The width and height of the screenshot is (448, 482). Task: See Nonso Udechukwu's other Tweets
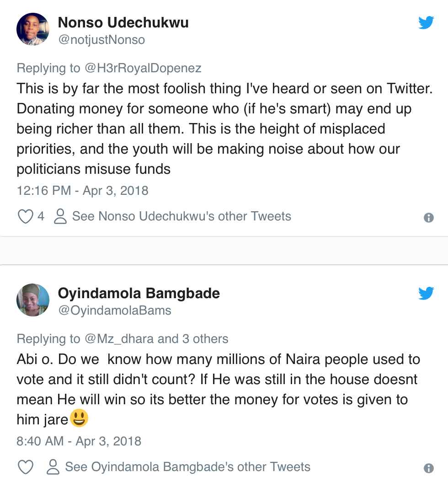pos(181,216)
